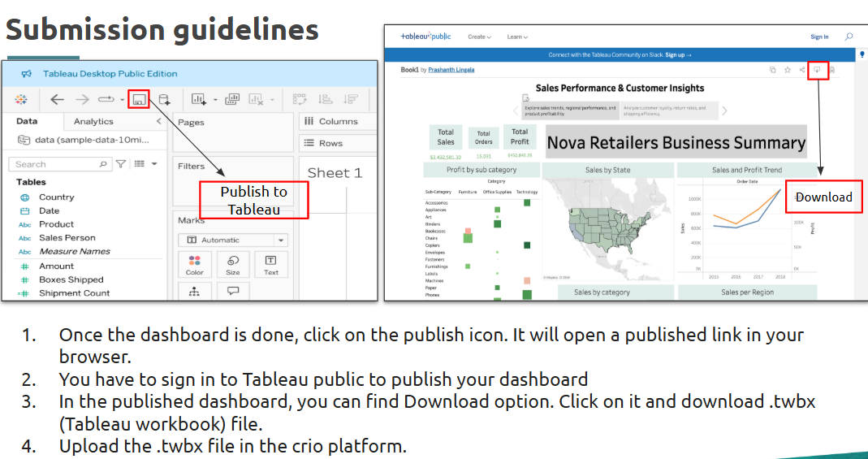The image size is (868, 459).
Task: Click the View Data grid icon beside Search
Action: (x=140, y=164)
